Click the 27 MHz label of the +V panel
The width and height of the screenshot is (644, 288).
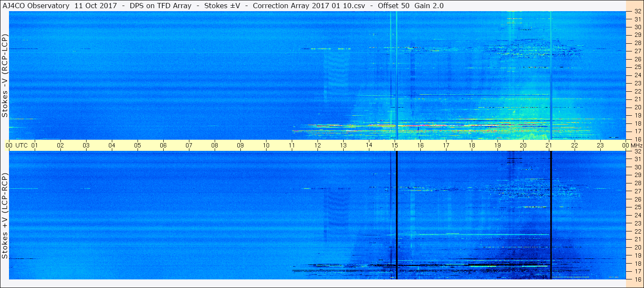638,191
